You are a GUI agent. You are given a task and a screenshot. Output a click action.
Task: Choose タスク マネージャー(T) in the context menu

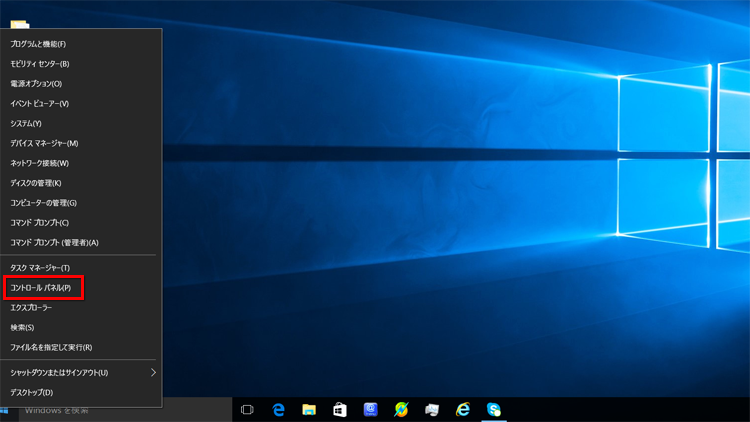coord(40,268)
